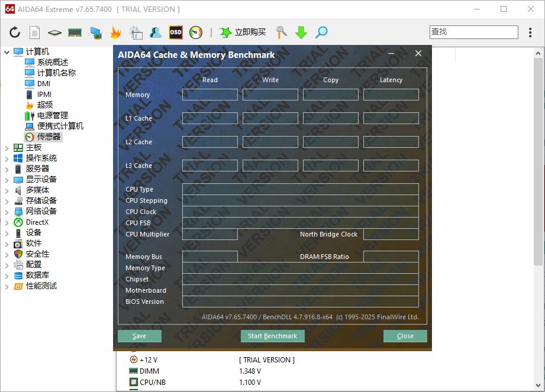Select 计算机名称 in the tree
545x392 pixels.
tap(56, 73)
